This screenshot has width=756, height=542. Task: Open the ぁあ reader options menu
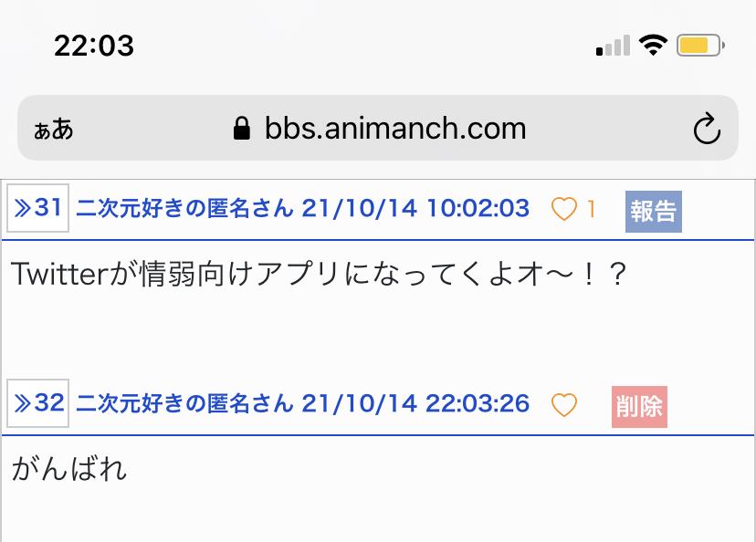click(x=53, y=129)
